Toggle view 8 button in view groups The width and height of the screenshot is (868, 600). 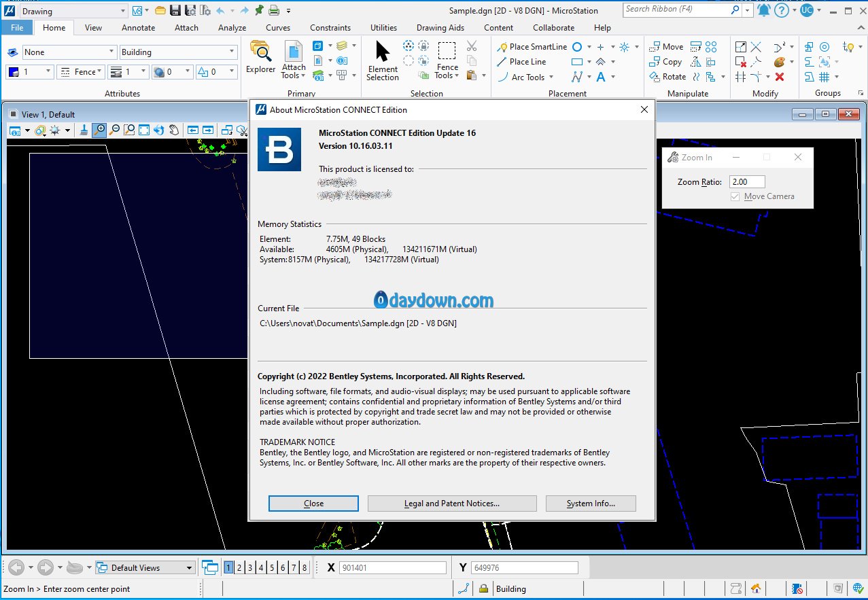pyautogui.click(x=305, y=567)
